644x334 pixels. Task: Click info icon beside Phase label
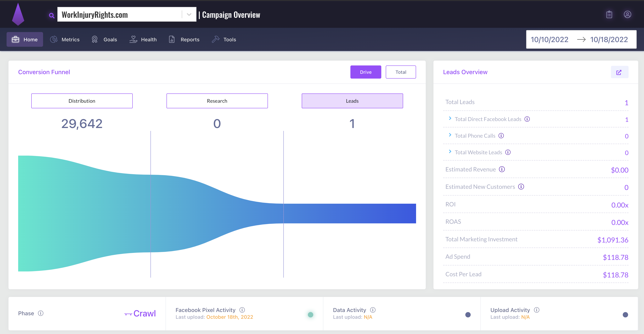(41, 313)
